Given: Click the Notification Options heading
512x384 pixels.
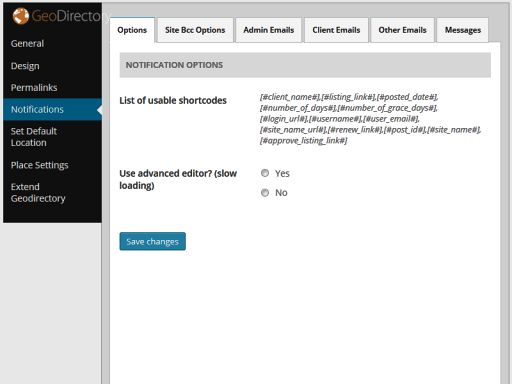Looking at the screenshot, I should click(174, 65).
